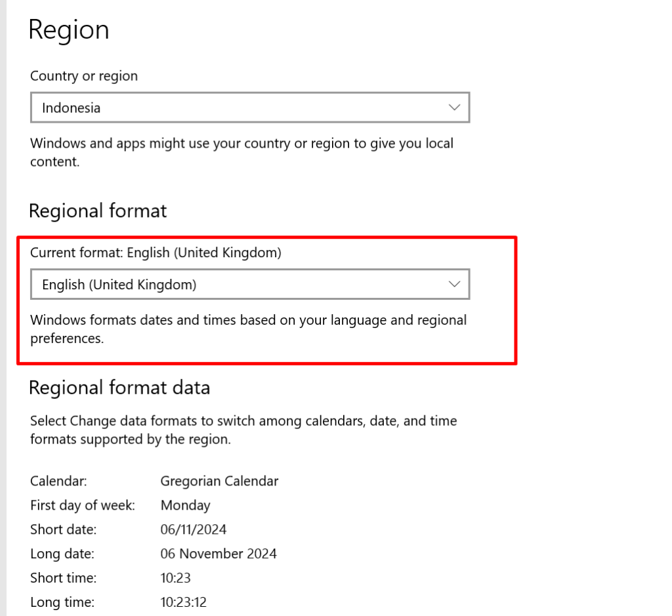Image resolution: width=672 pixels, height=616 pixels.
Task: Click the long time value 10:23:12
Action: [x=183, y=602]
